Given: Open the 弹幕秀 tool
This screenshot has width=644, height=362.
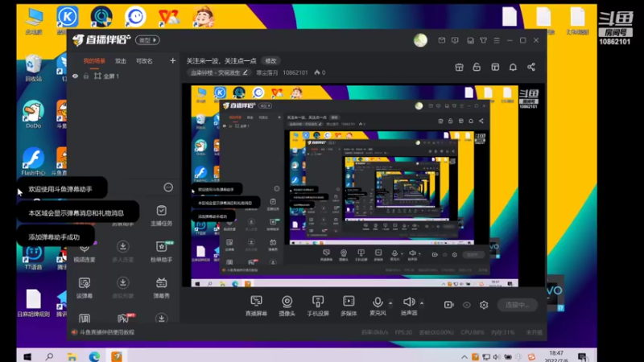Looking at the screenshot, I should coord(162,287).
